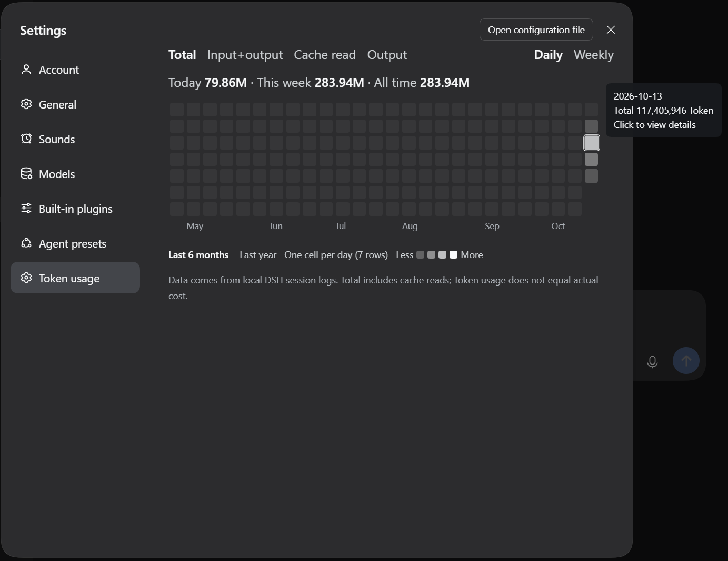This screenshot has height=561, width=728.
Task: Click the darkest legend swatch beside Less
Action: (420, 255)
